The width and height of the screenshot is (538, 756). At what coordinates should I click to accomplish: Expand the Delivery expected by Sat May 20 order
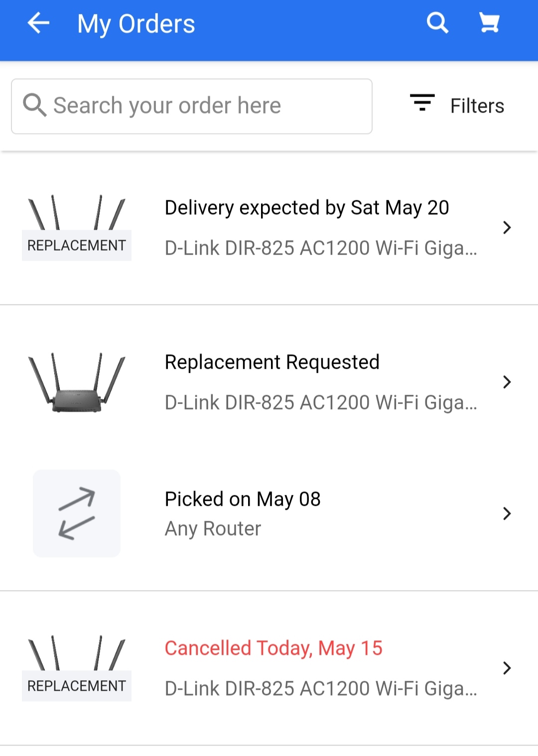[x=507, y=228]
